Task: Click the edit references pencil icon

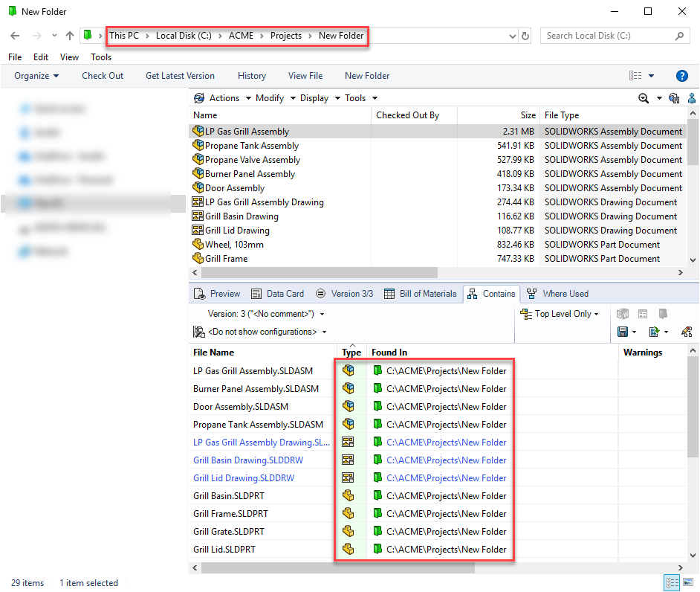Action: 687,332
